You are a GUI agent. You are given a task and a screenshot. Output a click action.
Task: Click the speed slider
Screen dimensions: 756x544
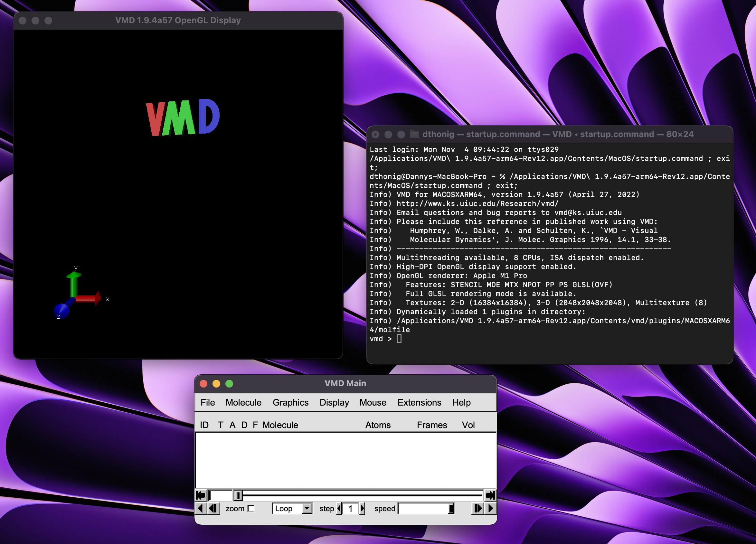426,508
